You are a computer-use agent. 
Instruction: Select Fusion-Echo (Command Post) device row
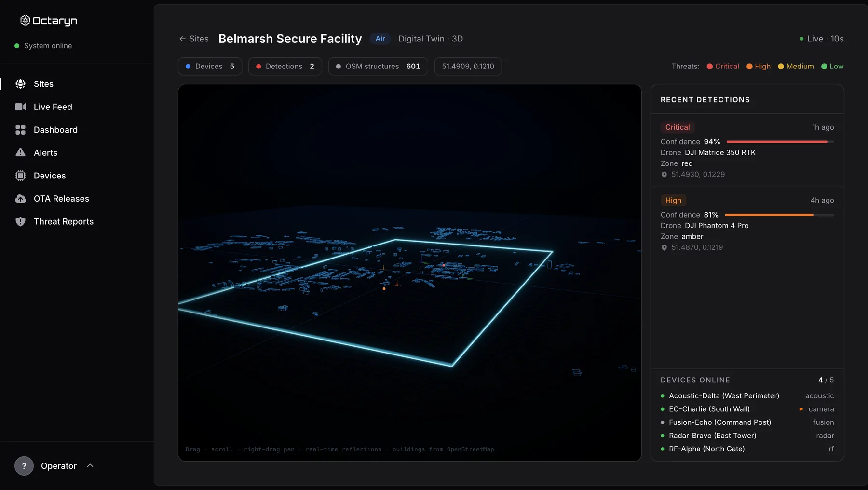(747, 422)
